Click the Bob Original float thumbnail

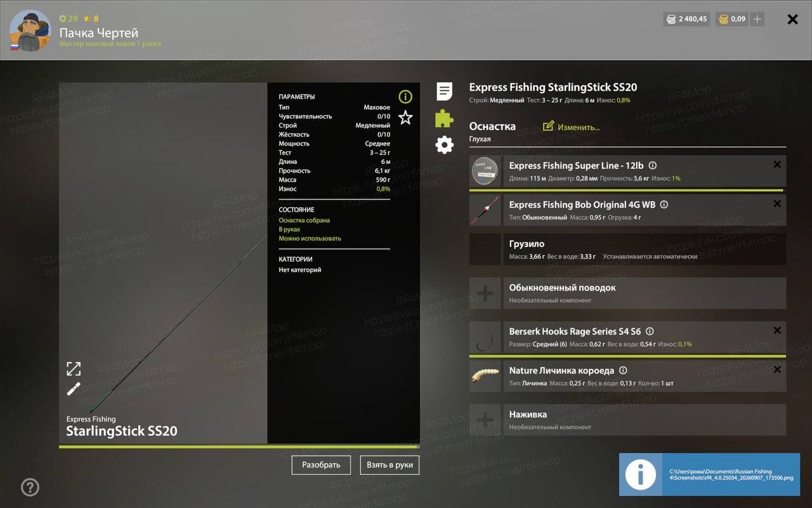485,210
